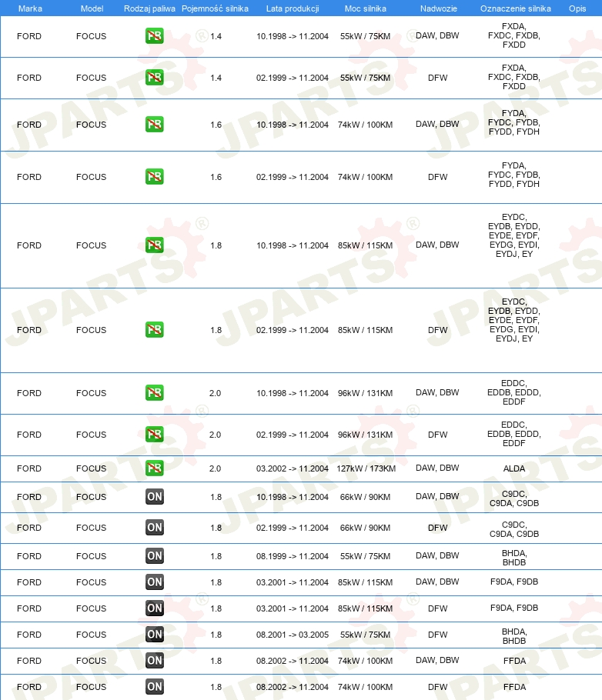
Task: Select the C9DC engine codes in the DFW row
Action: pyautogui.click(x=514, y=529)
